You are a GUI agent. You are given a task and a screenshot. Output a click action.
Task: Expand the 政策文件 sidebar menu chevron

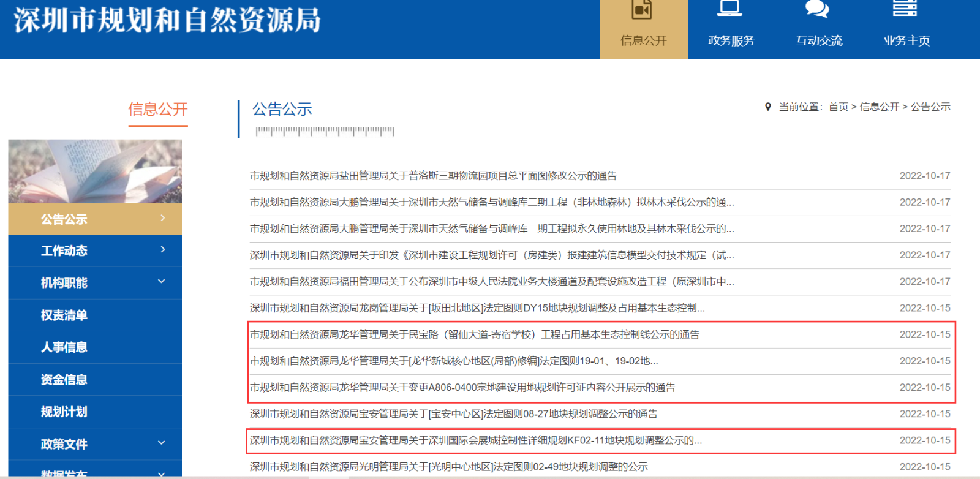162,443
